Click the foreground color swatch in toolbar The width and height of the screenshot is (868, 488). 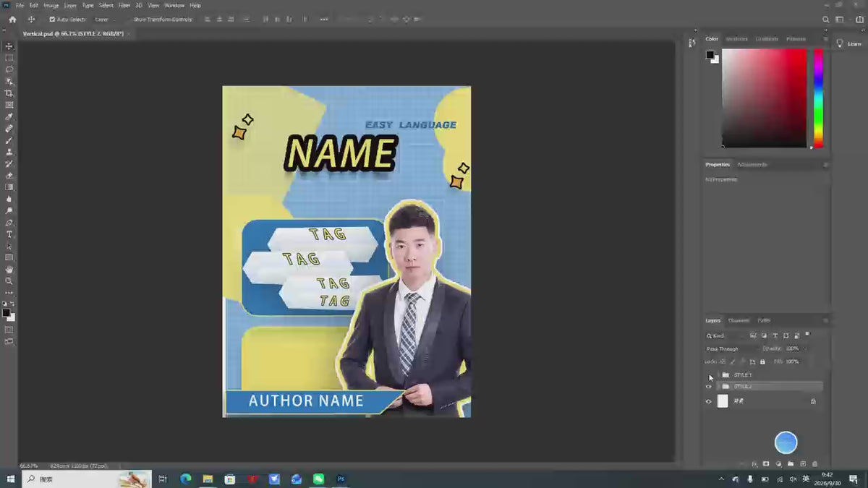tap(7, 313)
